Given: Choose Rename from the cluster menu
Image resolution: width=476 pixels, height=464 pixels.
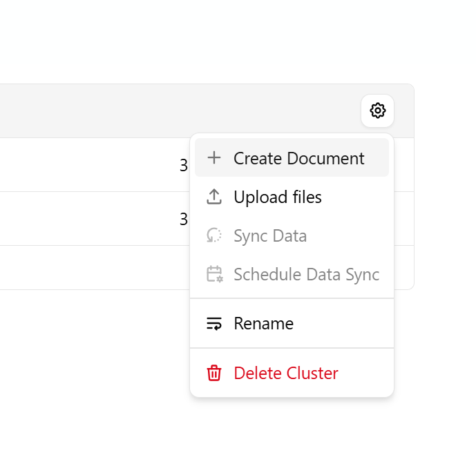Looking at the screenshot, I should pyautogui.click(x=263, y=324).
